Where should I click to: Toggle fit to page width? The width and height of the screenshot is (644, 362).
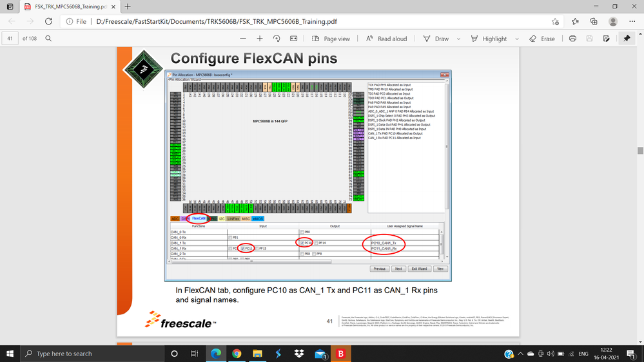point(294,38)
